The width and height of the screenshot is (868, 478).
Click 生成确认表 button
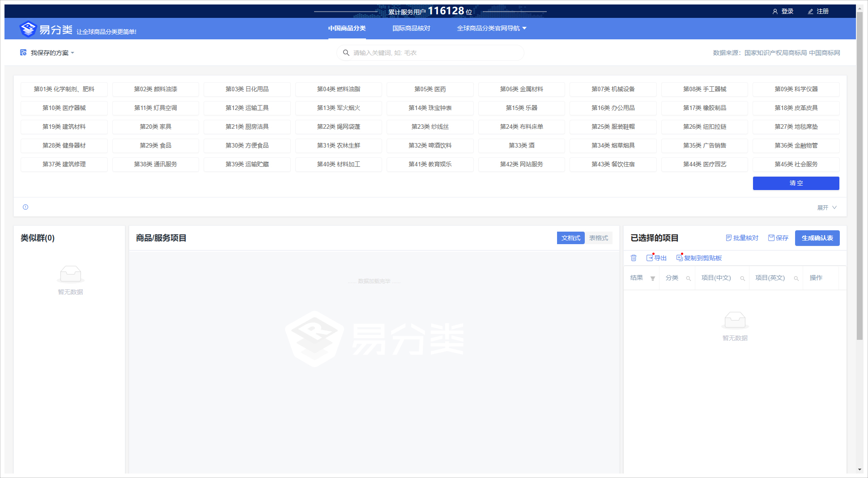[817, 238]
